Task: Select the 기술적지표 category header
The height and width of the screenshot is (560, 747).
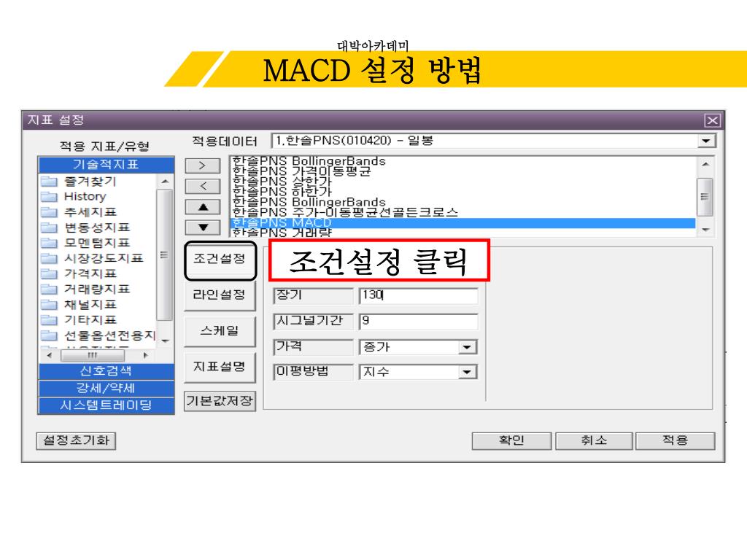Action: pyautogui.click(x=106, y=165)
